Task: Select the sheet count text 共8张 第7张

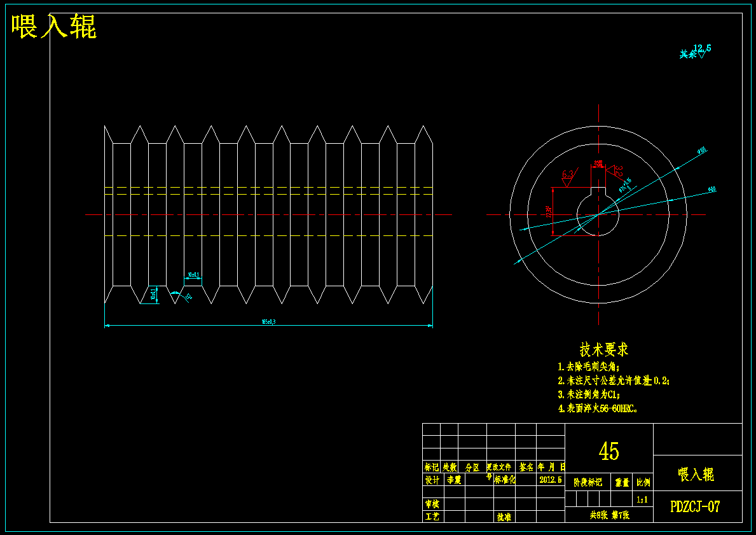Action: pyautogui.click(x=609, y=515)
